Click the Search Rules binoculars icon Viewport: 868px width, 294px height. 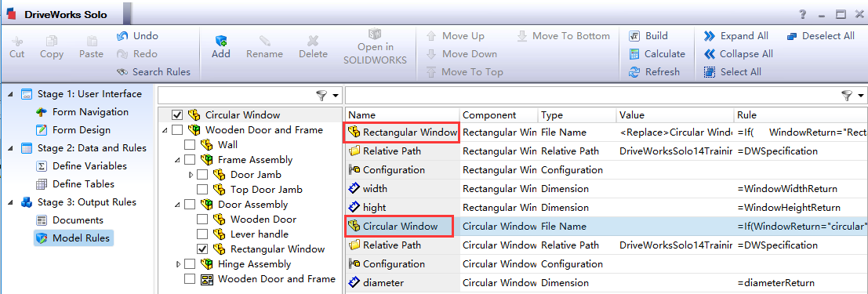click(x=122, y=71)
